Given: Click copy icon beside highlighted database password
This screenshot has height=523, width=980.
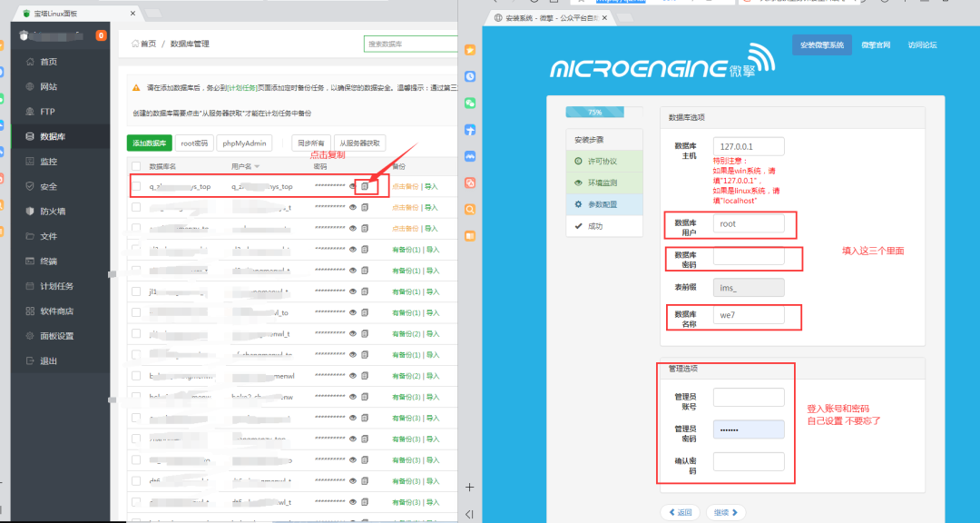Looking at the screenshot, I should coord(365,185).
